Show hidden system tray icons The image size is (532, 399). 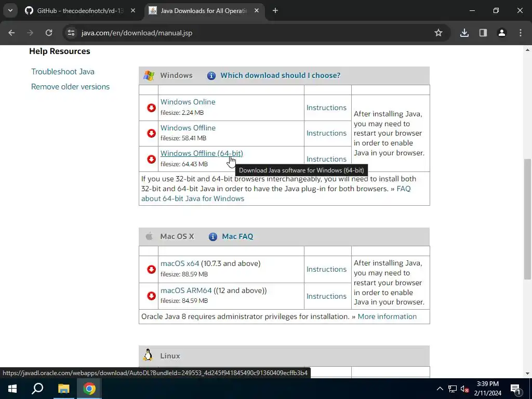440,389
